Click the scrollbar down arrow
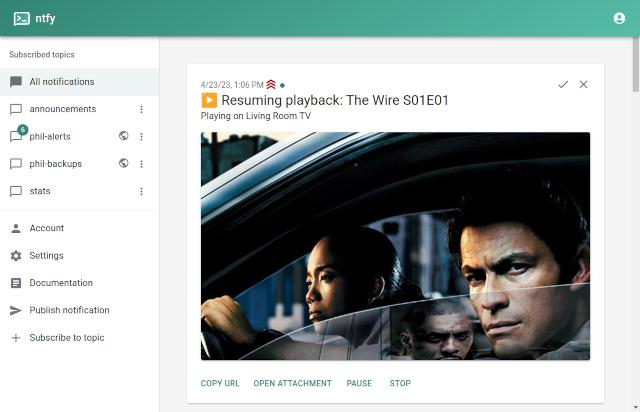This screenshot has width=640, height=412. (x=636, y=407)
